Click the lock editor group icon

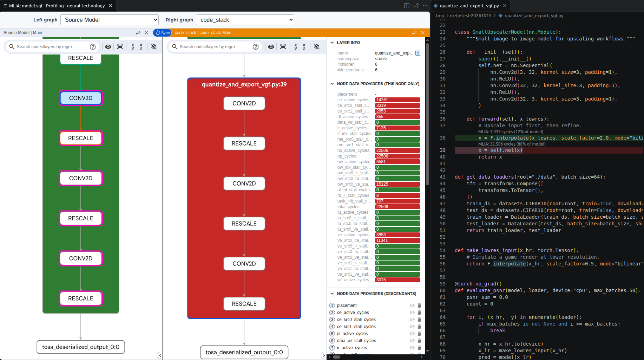point(416,6)
